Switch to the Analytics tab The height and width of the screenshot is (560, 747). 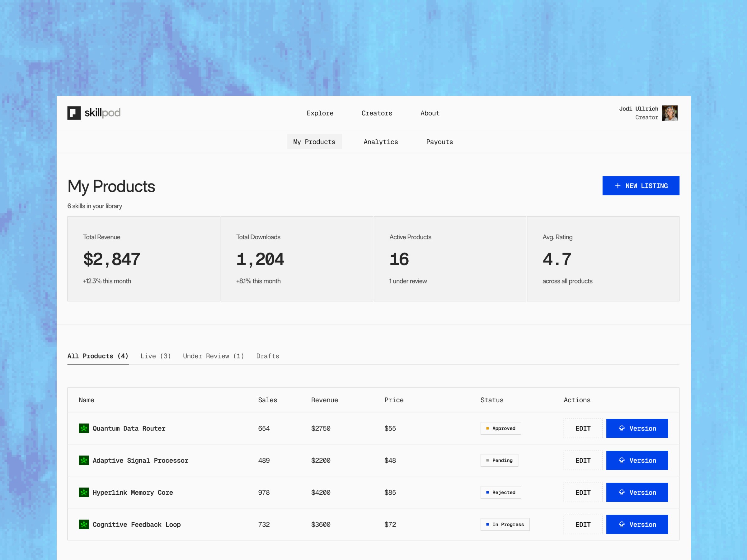click(381, 142)
